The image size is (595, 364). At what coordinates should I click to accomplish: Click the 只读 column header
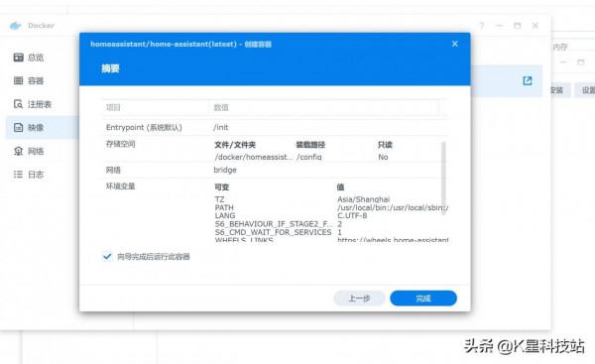[x=385, y=145]
